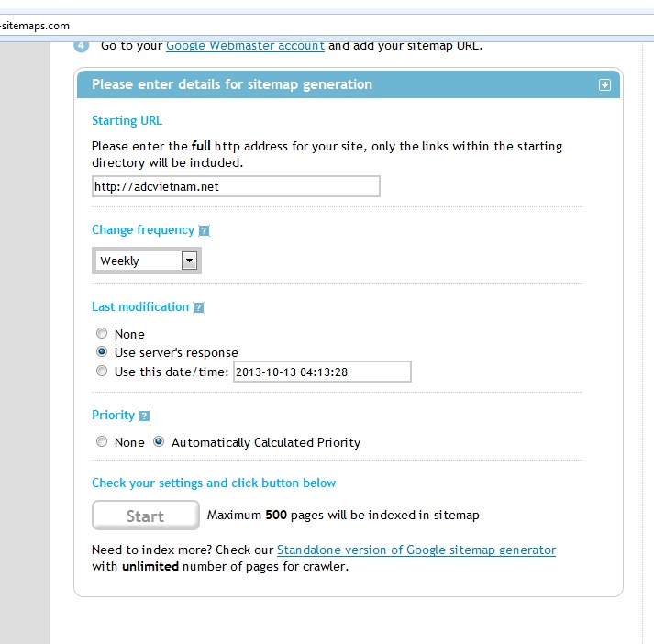The image size is (654, 644).
Task: Click the step 4 number badge
Action: click(81, 45)
